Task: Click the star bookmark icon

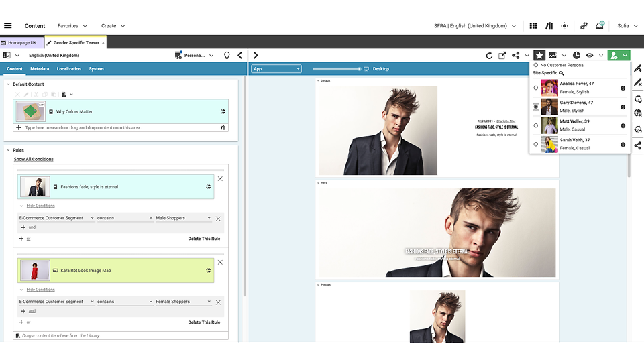Action: coord(539,55)
